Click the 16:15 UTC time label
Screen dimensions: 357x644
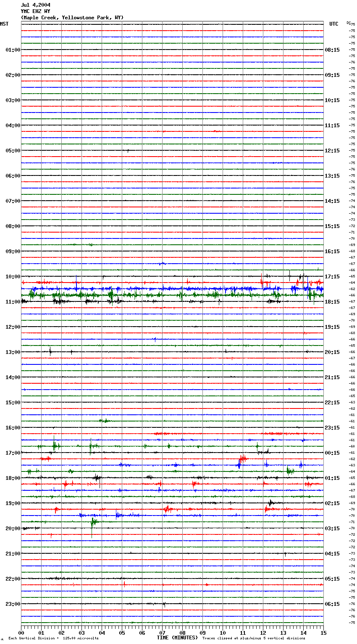coord(332,251)
